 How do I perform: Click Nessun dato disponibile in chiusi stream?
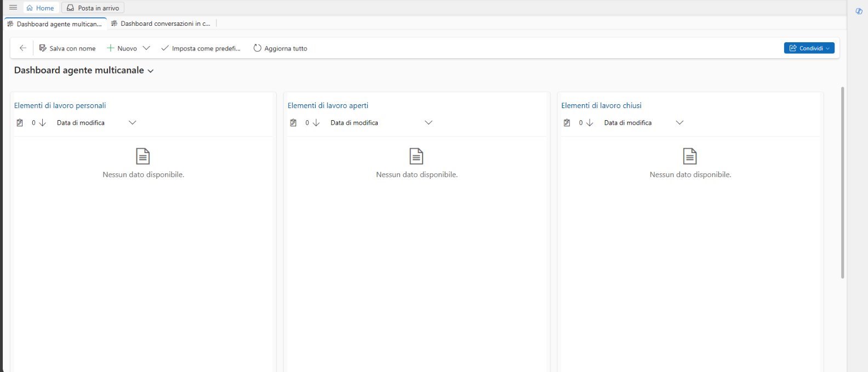690,174
